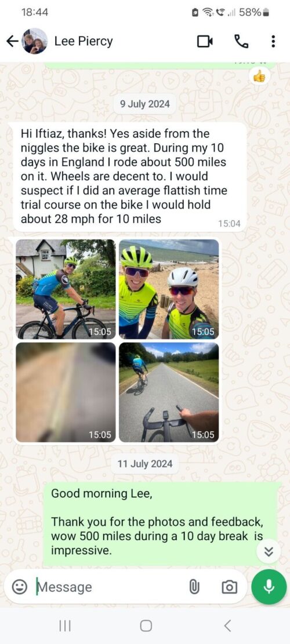The image size is (290, 644).
Task: Tap the Android system back button
Action: pyautogui.click(x=227, y=626)
